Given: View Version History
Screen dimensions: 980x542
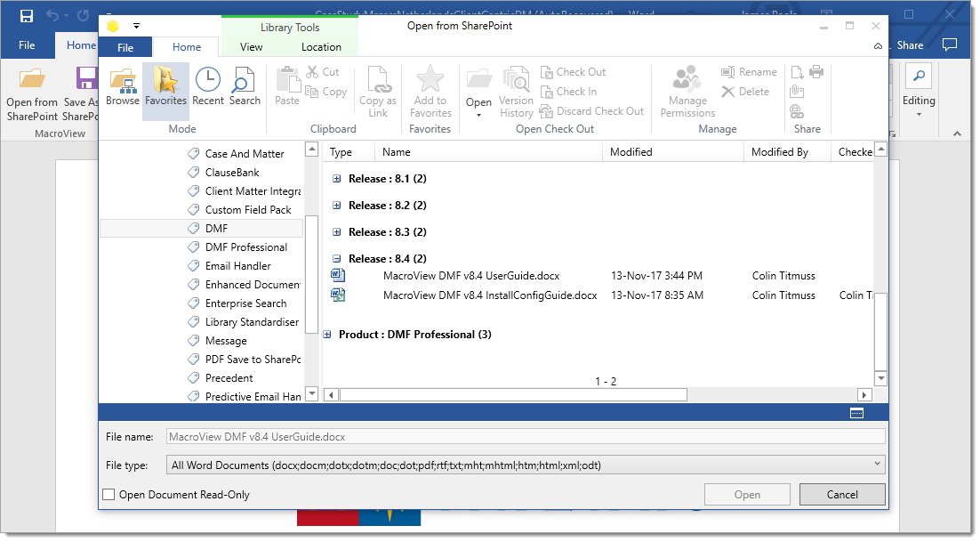Looking at the screenshot, I should click(x=517, y=92).
